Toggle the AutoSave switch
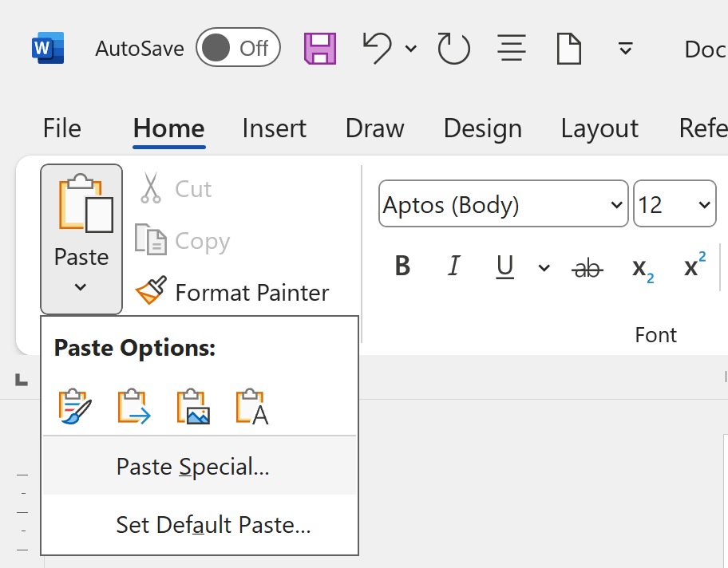728x568 pixels. pos(238,49)
